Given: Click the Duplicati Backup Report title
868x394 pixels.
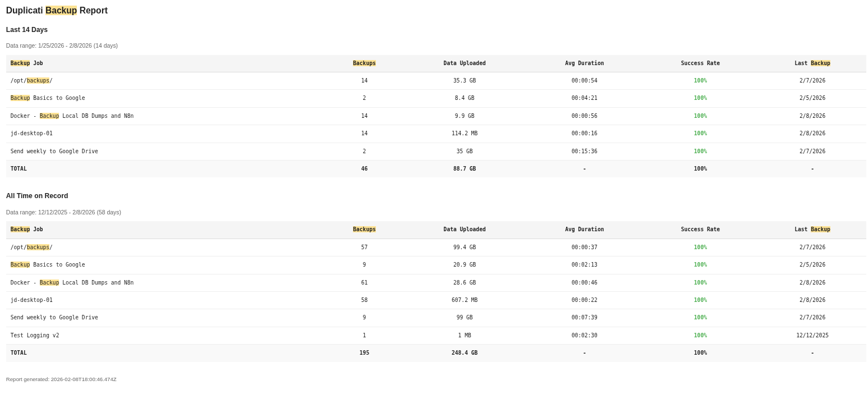Looking at the screenshot, I should [56, 10].
